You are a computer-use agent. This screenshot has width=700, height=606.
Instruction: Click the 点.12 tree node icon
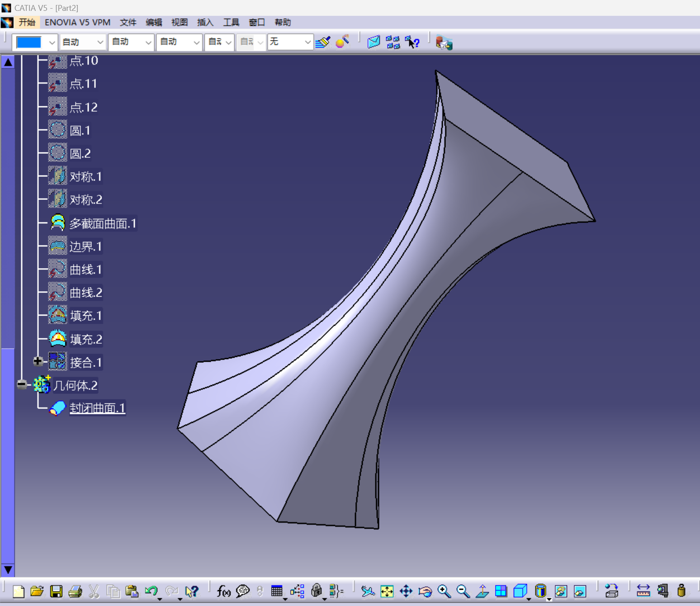pyautogui.click(x=57, y=107)
